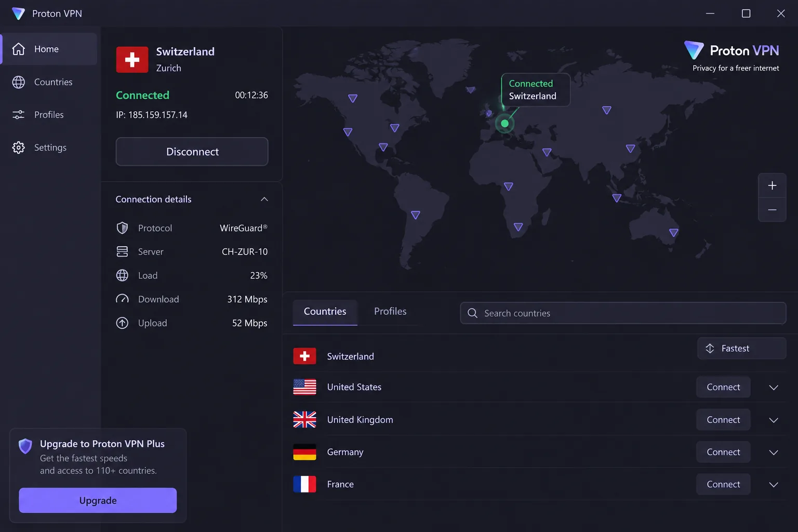Click the United Kingdom flag in list

click(x=304, y=420)
